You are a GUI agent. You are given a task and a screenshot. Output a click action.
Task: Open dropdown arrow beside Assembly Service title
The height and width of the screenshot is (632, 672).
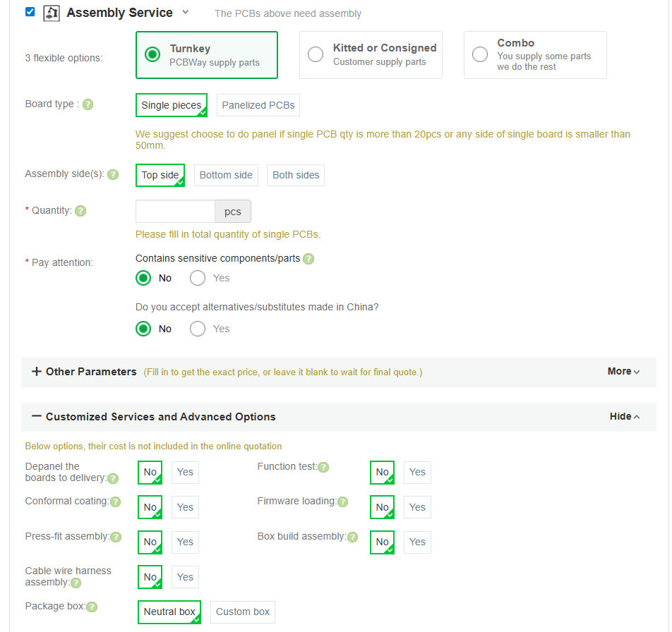186,12
